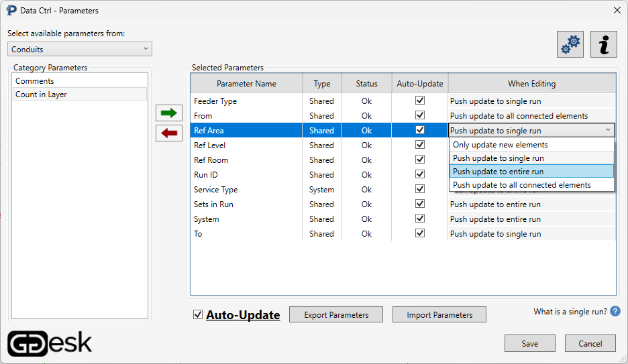The image size is (628, 364).
Task: Click the Export Parameters button
Action: pyautogui.click(x=336, y=314)
